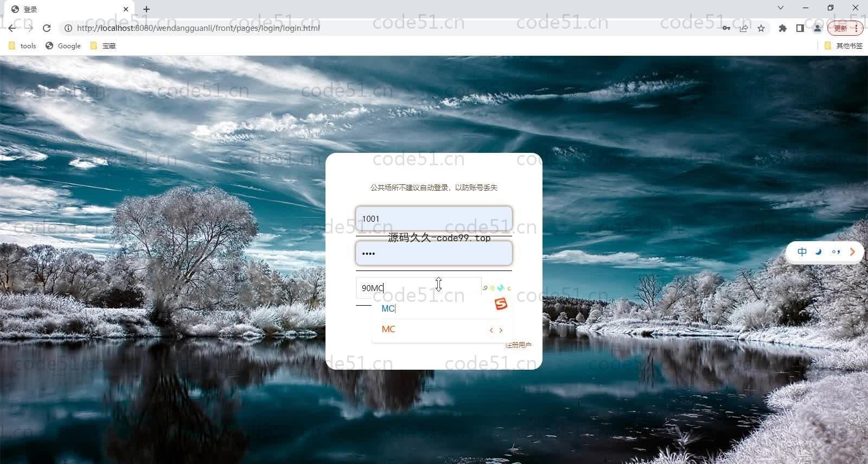The image size is (868, 464).
Task: Go to next IME candidate page
Action: [501, 330]
